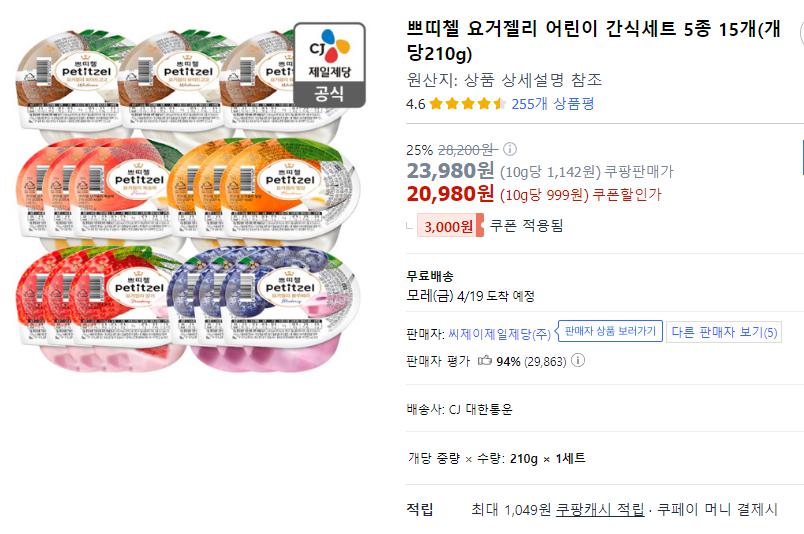804x534 pixels.
Task: Click the thumbs-up icon in 판매자 평가
Action: pyautogui.click(x=485, y=361)
